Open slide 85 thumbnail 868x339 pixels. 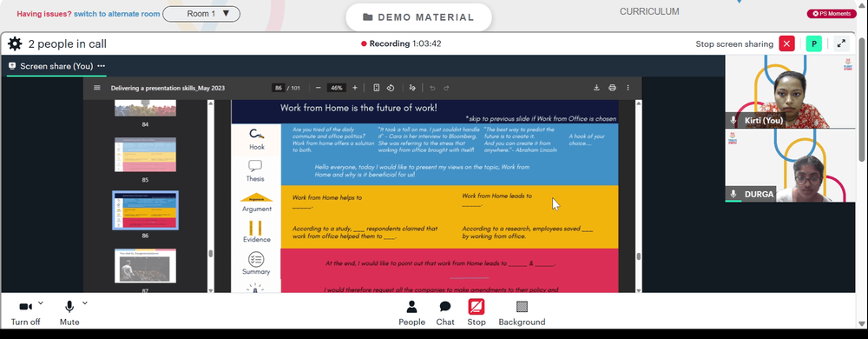click(145, 155)
